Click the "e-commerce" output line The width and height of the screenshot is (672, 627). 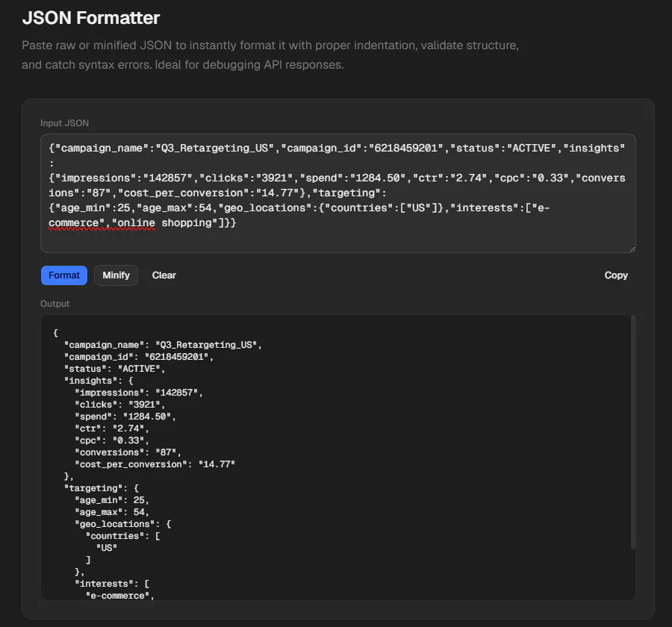[120, 596]
